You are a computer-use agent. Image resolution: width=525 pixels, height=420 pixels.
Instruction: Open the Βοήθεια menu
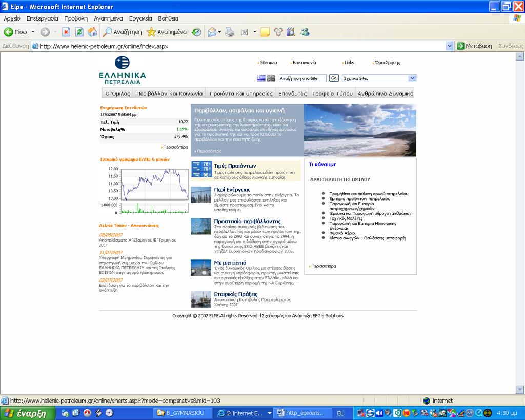point(168,18)
